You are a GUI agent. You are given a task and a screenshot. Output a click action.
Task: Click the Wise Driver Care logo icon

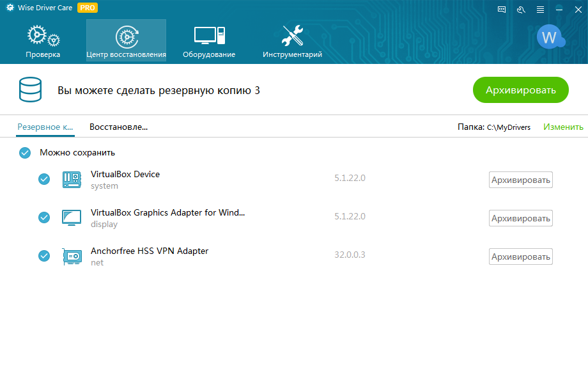click(10, 8)
